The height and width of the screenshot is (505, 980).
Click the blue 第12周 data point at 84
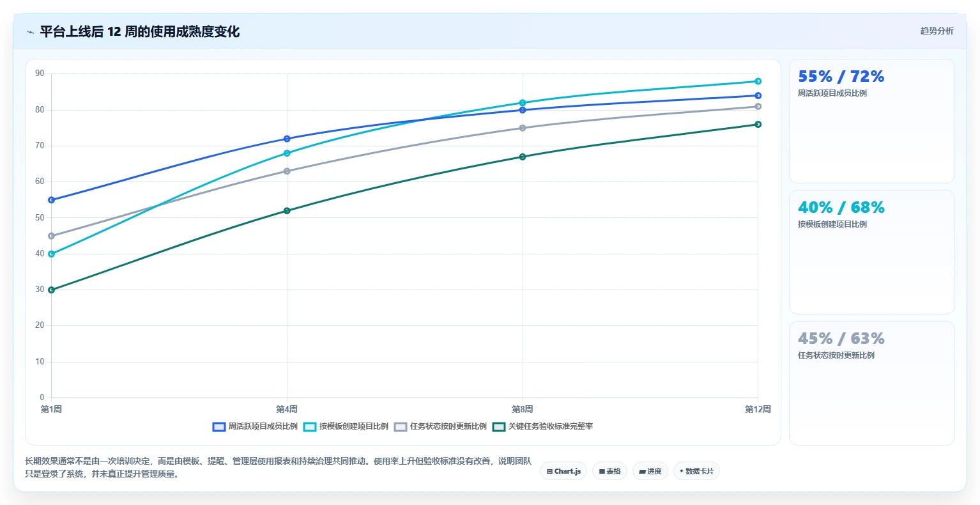coord(758,96)
